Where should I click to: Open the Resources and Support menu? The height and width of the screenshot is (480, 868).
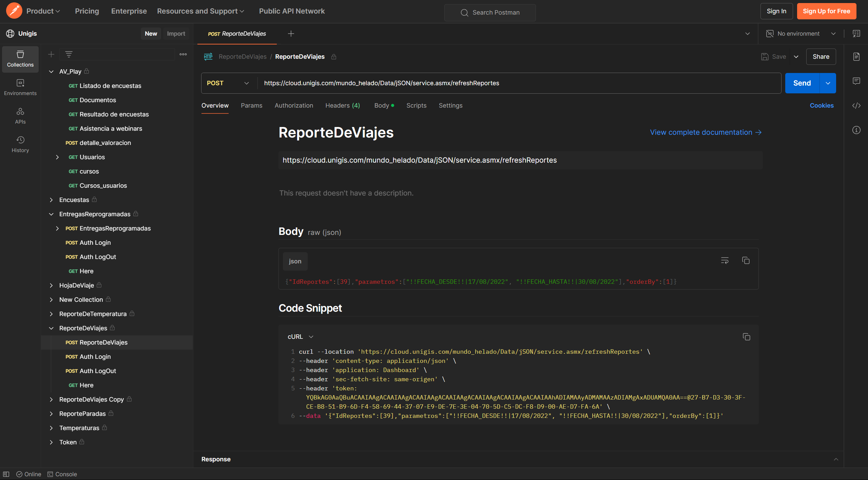200,11
